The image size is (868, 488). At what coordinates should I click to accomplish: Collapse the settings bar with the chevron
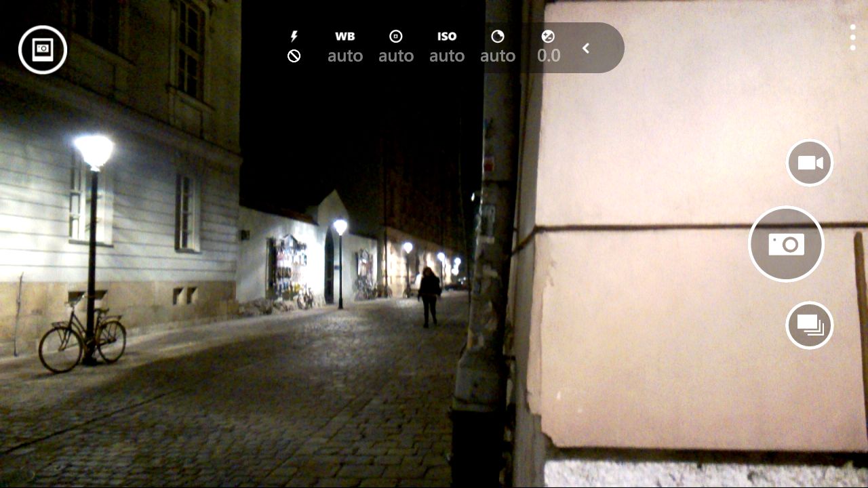[x=586, y=48]
